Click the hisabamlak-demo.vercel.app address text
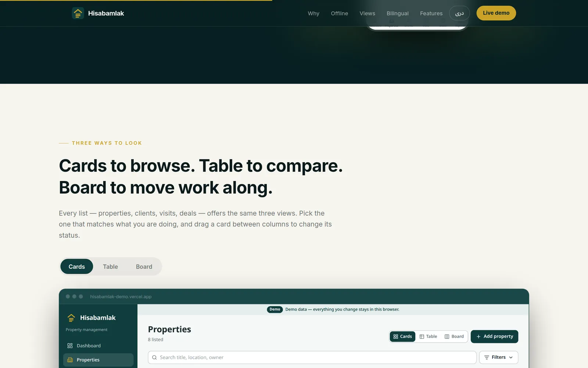This screenshot has height=368, width=588. [121, 297]
